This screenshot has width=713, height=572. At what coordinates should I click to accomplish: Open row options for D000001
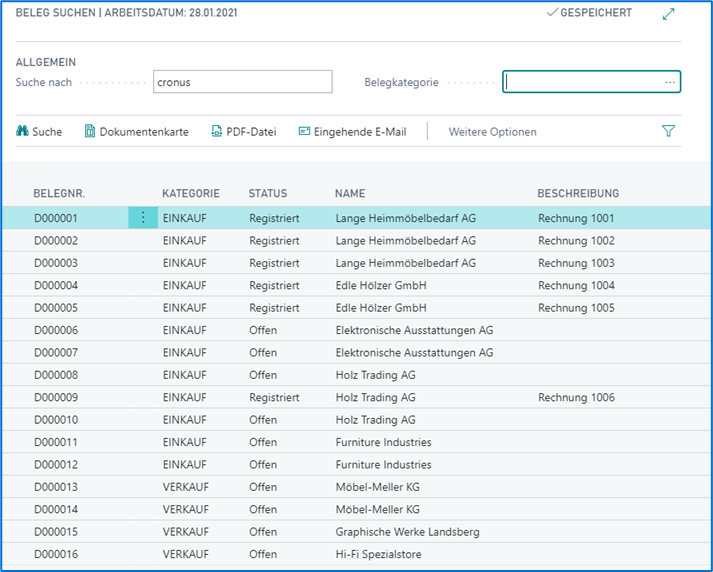pos(142,217)
